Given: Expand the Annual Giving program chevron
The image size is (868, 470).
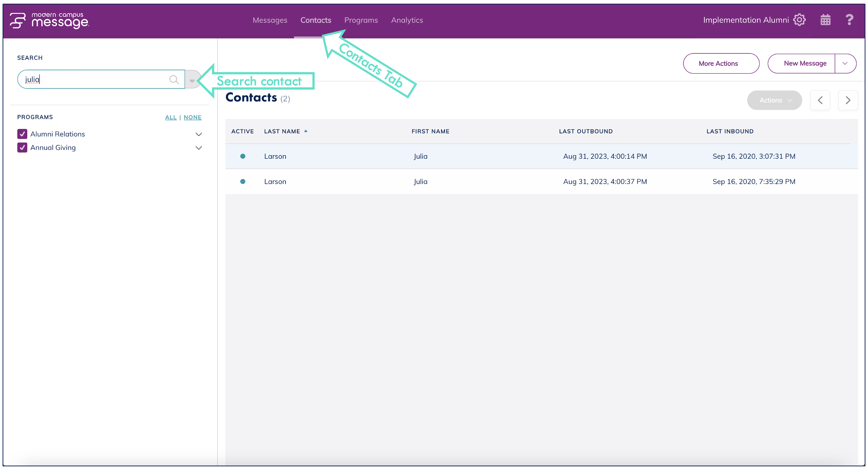Looking at the screenshot, I should (x=199, y=148).
